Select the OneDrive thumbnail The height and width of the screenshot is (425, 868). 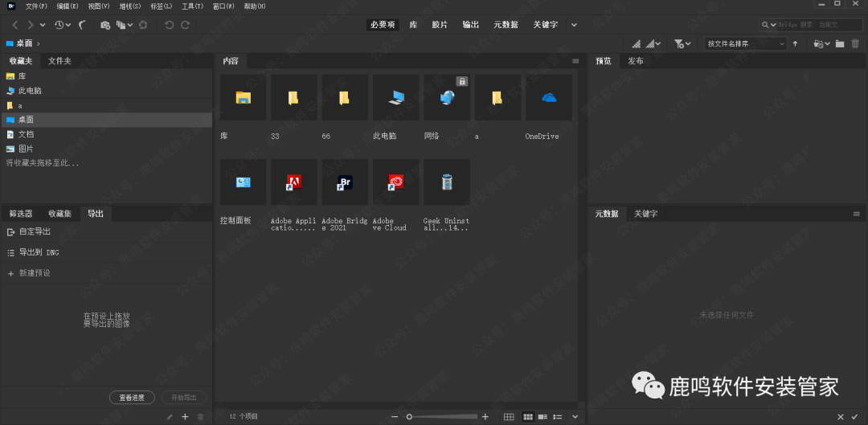click(549, 97)
